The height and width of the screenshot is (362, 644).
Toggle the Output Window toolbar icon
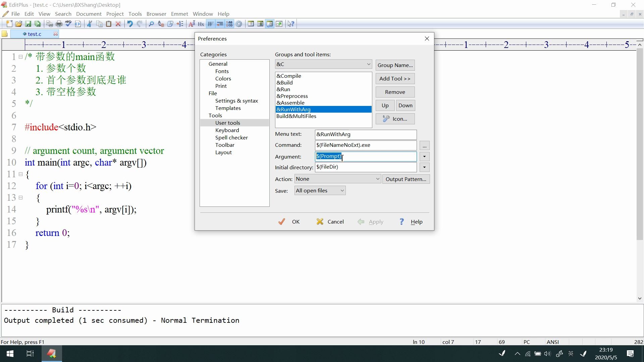(x=270, y=24)
